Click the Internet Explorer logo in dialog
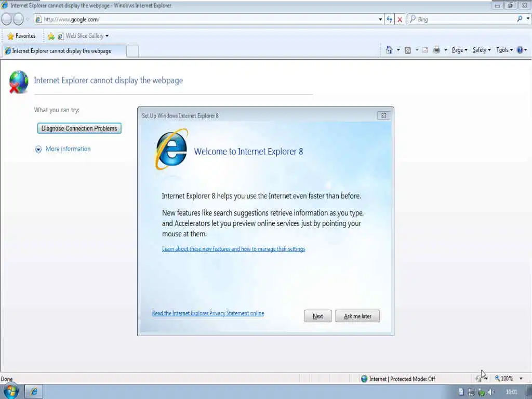Image resolution: width=532 pixels, height=399 pixels. tap(171, 149)
